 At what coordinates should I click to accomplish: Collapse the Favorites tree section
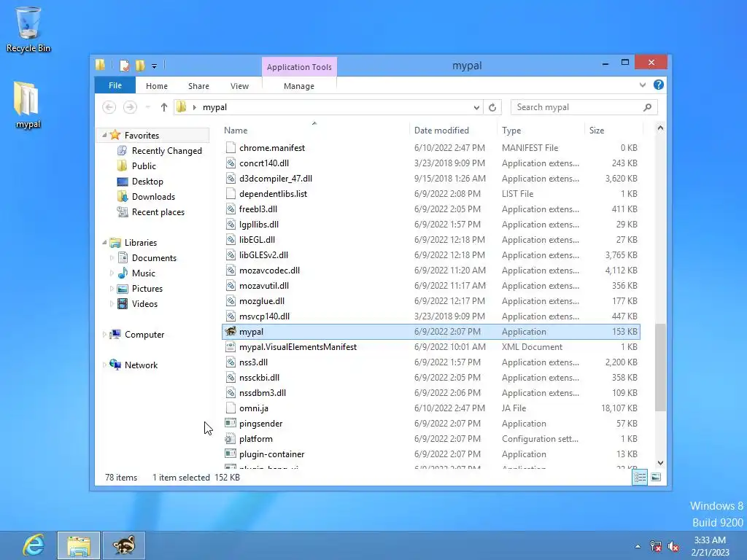(x=104, y=135)
